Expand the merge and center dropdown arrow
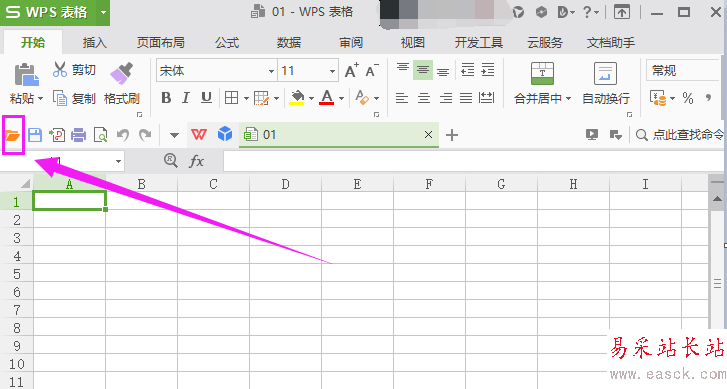727x389 pixels. tap(568, 99)
